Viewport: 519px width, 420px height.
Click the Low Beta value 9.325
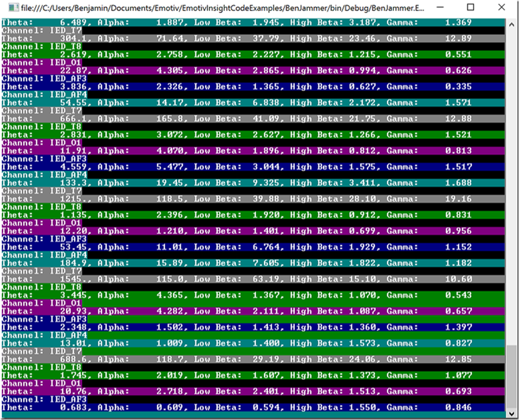266,183
